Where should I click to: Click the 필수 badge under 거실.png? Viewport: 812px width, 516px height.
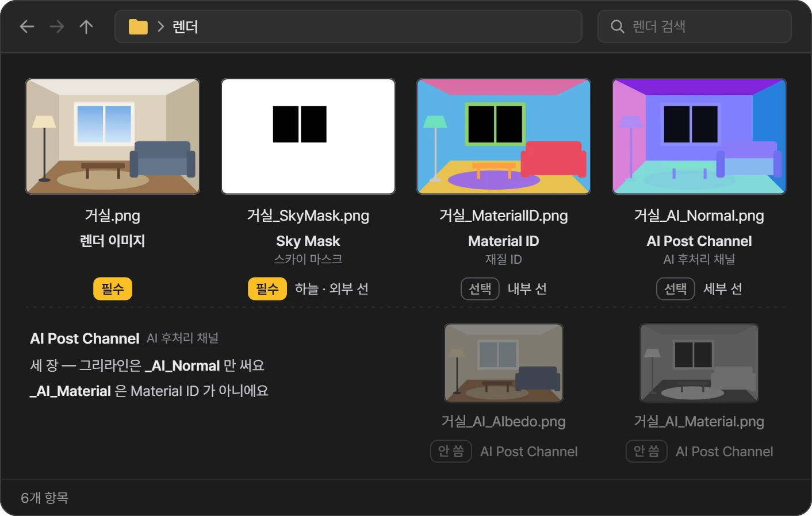tap(113, 288)
